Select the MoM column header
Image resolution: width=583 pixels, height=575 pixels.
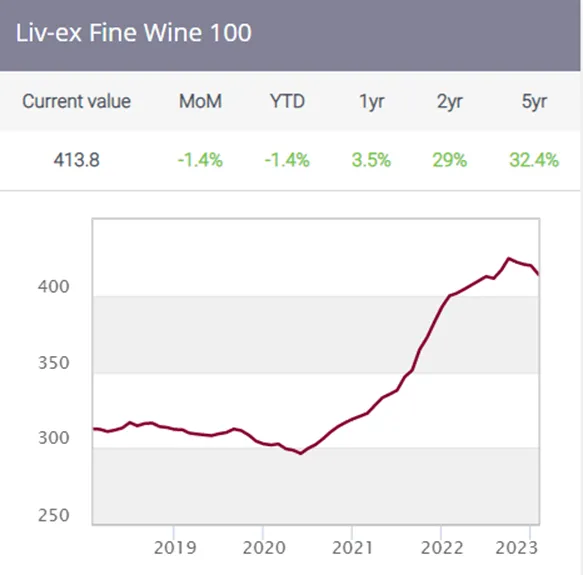pos(200,101)
